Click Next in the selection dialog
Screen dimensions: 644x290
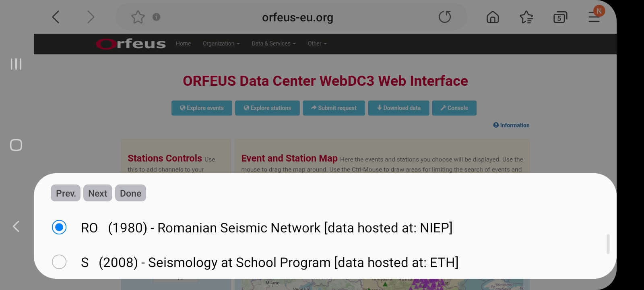tap(97, 193)
